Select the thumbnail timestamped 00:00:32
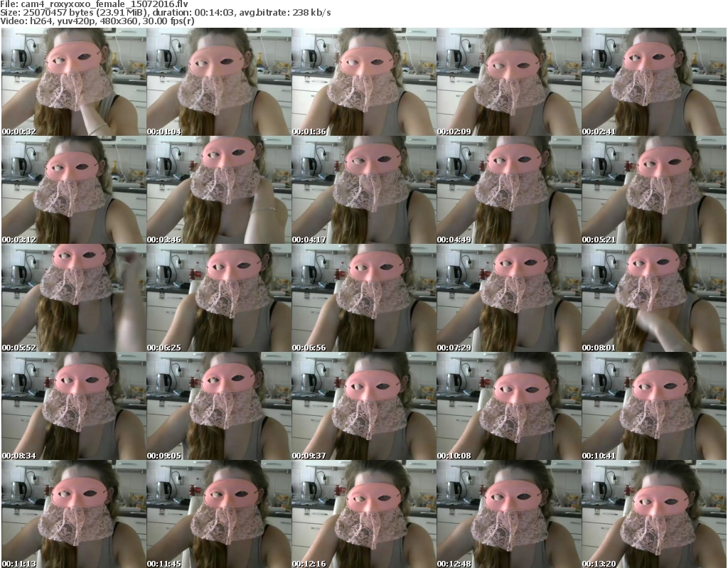 tap(74, 82)
